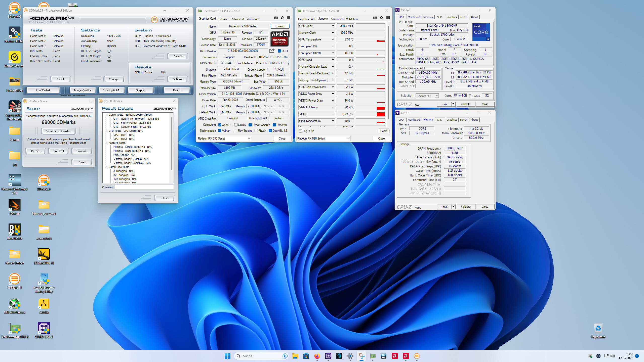Viewport: 644px width, 362px height.
Task: Refresh data in the left GPU-Z window
Action: (282, 18)
